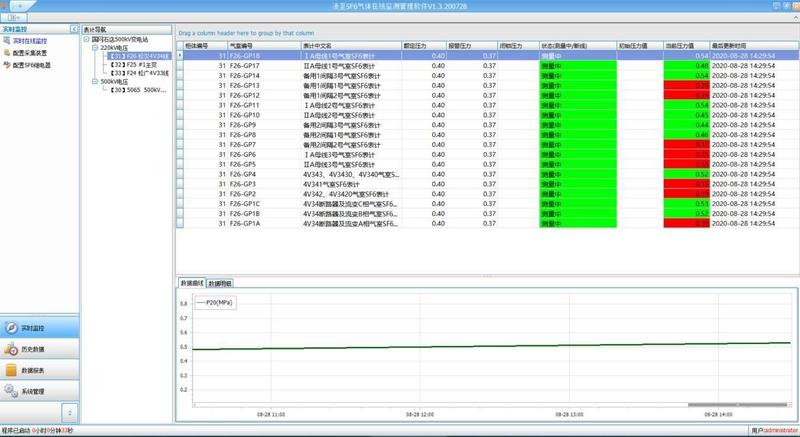Select cell F26-GP7
800x437 pixels.
pyautogui.click(x=264, y=144)
